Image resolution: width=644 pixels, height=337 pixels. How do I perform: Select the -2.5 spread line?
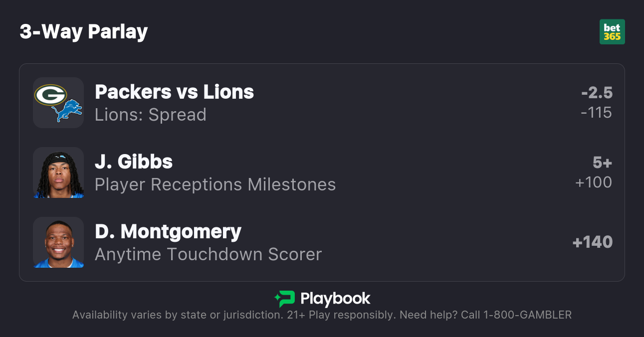(597, 93)
